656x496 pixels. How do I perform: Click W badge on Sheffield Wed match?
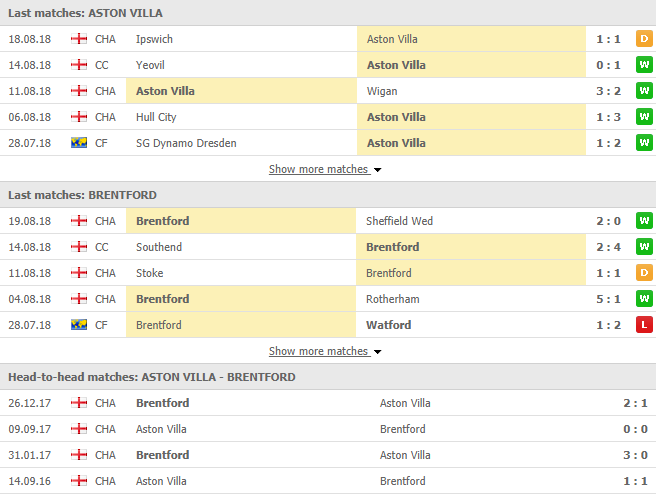644,221
